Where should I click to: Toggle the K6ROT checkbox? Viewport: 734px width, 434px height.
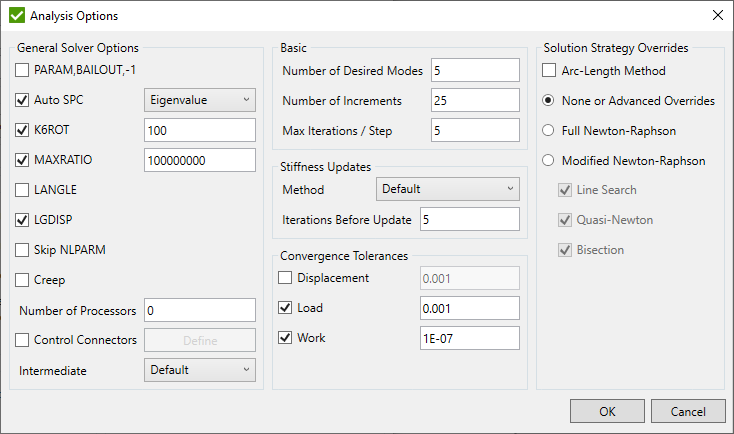tap(24, 130)
